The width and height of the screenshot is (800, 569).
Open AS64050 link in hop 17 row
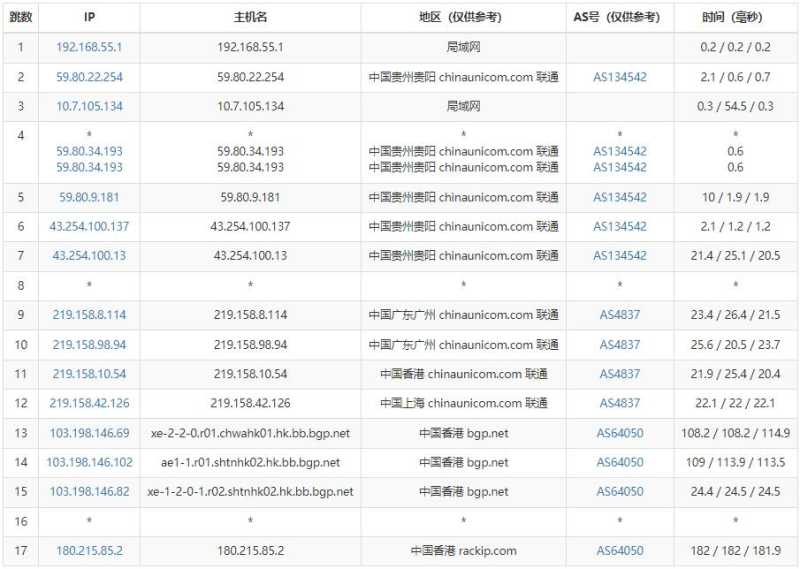tap(619, 550)
